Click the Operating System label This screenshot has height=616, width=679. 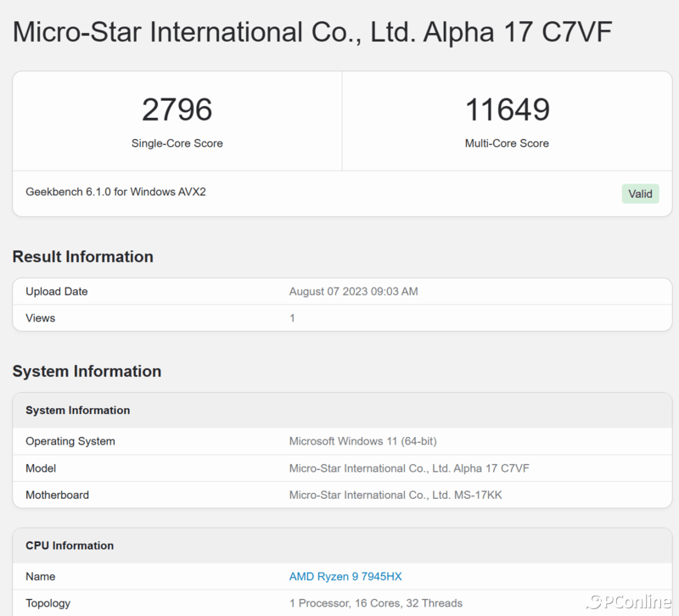pyautogui.click(x=70, y=441)
